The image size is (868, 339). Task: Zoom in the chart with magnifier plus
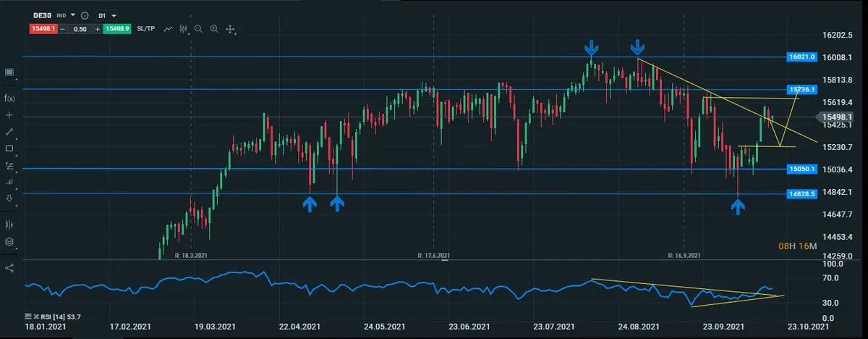pyautogui.click(x=214, y=29)
